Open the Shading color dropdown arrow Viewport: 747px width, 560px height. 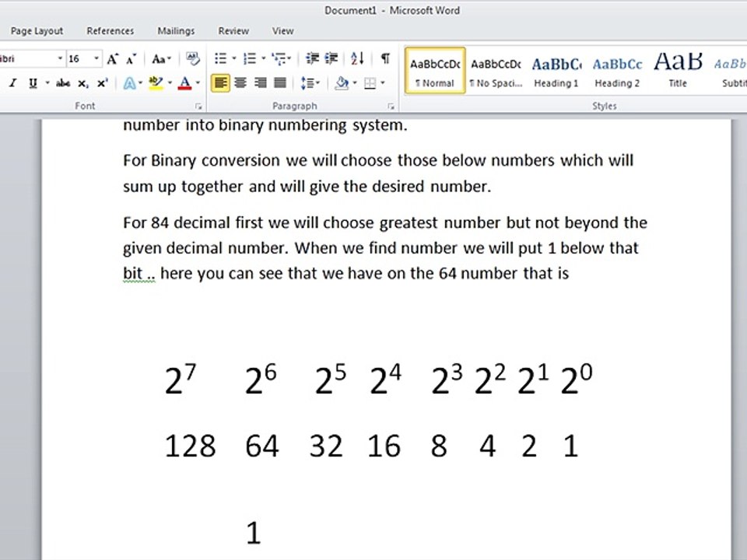(x=355, y=83)
